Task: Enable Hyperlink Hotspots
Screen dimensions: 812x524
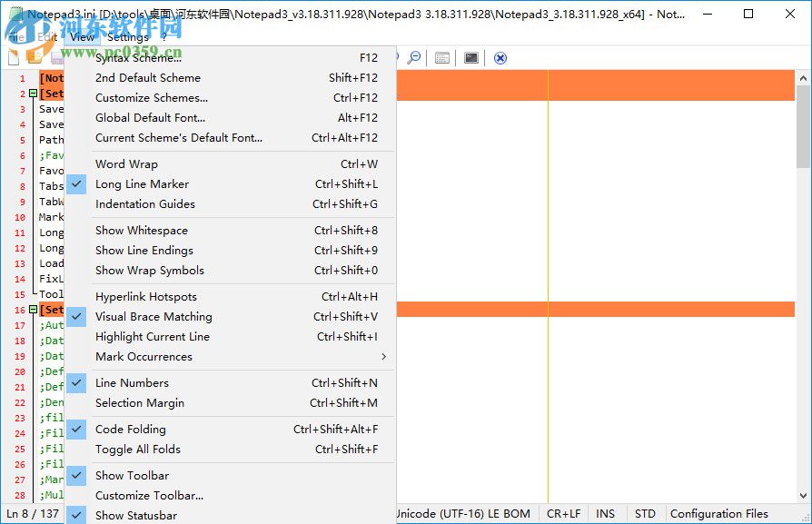Action: tap(231, 296)
